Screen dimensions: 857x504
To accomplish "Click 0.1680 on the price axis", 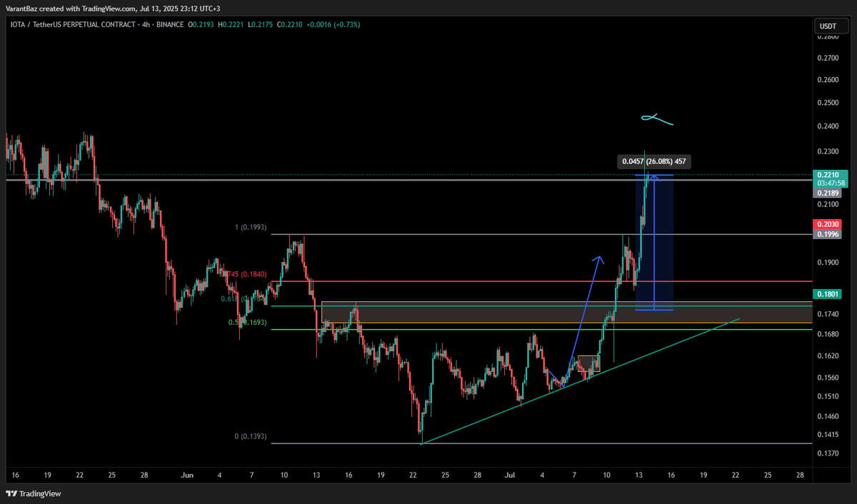I will (828, 334).
